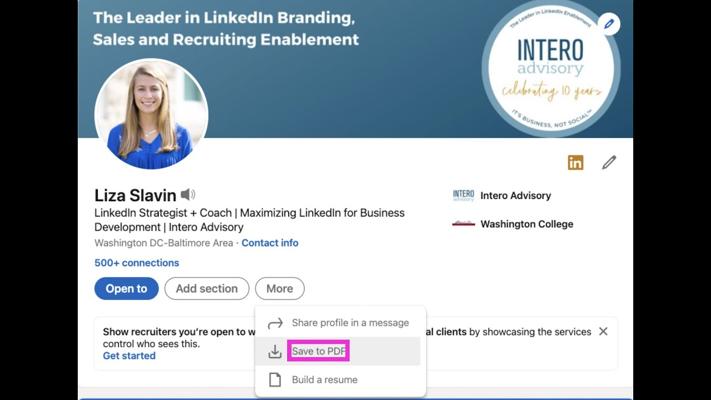This screenshot has width=711, height=400.
Task: Play name pronunciation speaker icon
Action: pyautogui.click(x=188, y=195)
